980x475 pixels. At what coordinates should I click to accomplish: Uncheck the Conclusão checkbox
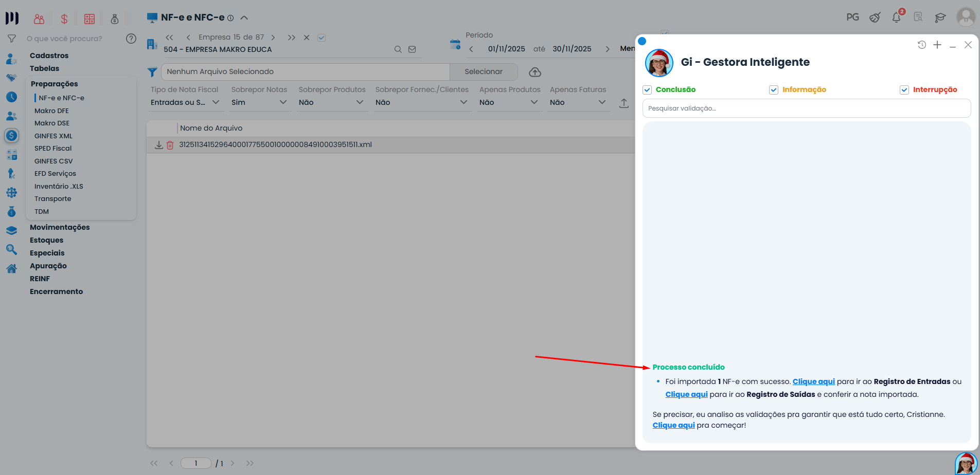647,90
